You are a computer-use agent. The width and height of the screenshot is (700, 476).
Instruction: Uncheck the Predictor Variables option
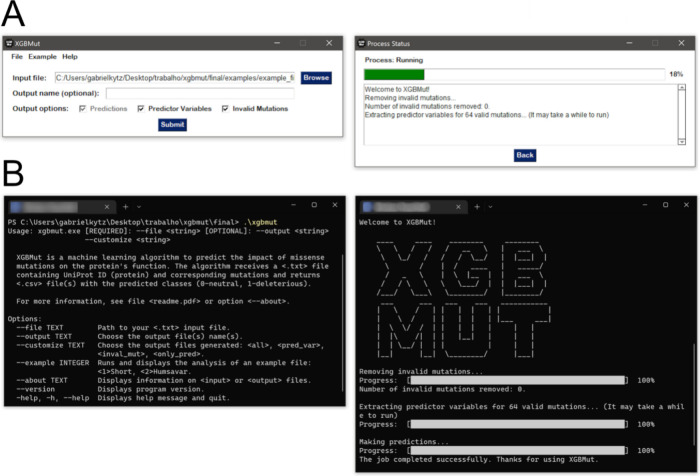click(141, 109)
